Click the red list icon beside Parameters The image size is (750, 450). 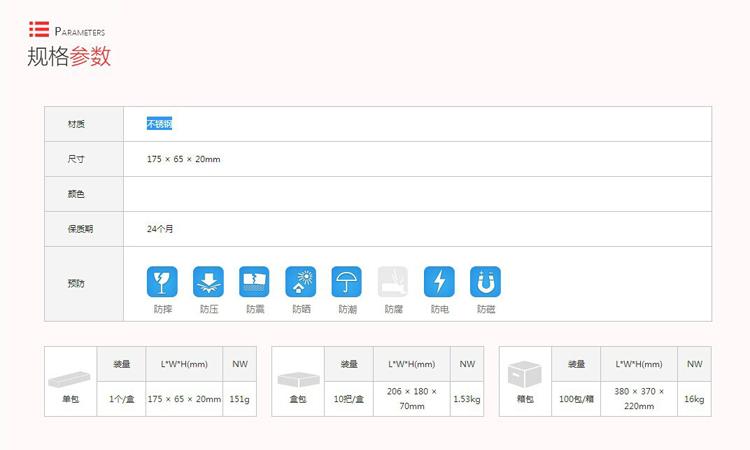(38, 28)
